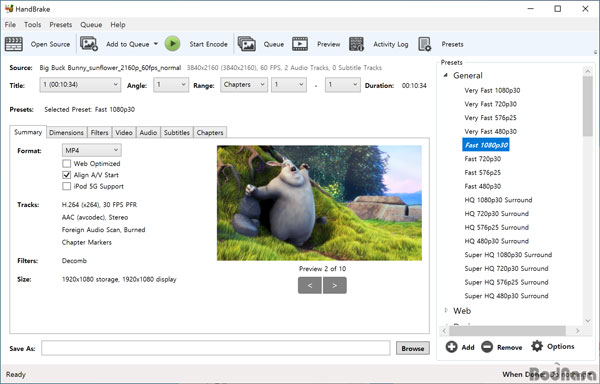Select the Very Fast 480p30 preset
The image size is (600, 384).
tap(491, 132)
